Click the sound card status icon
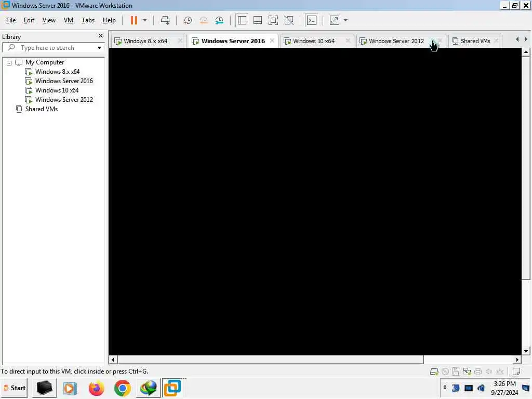 tap(488, 372)
